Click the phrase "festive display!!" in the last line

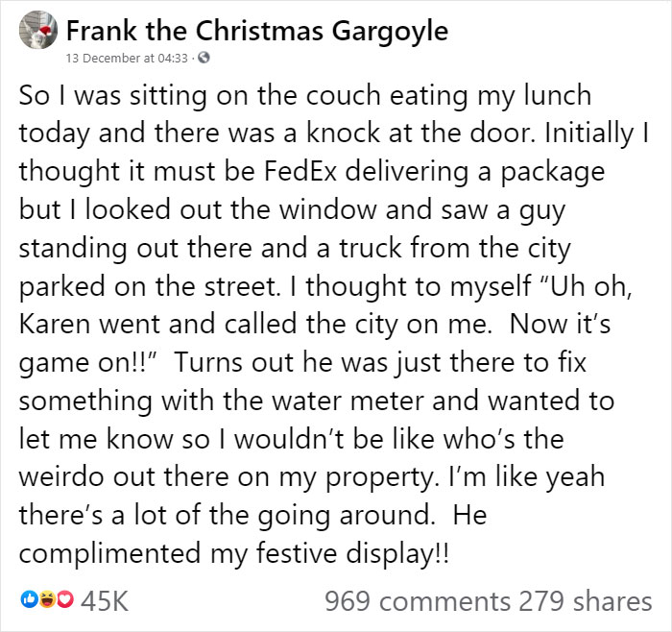352,553
